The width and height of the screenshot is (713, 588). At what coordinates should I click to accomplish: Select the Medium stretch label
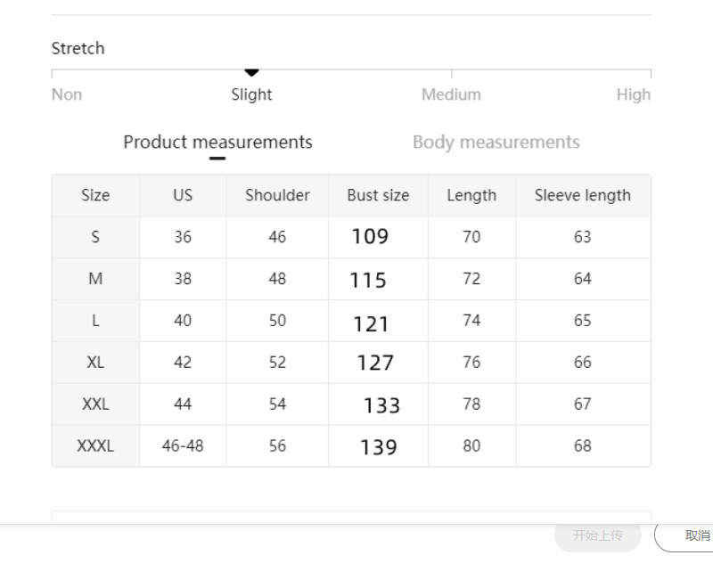pyautogui.click(x=451, y=94)
